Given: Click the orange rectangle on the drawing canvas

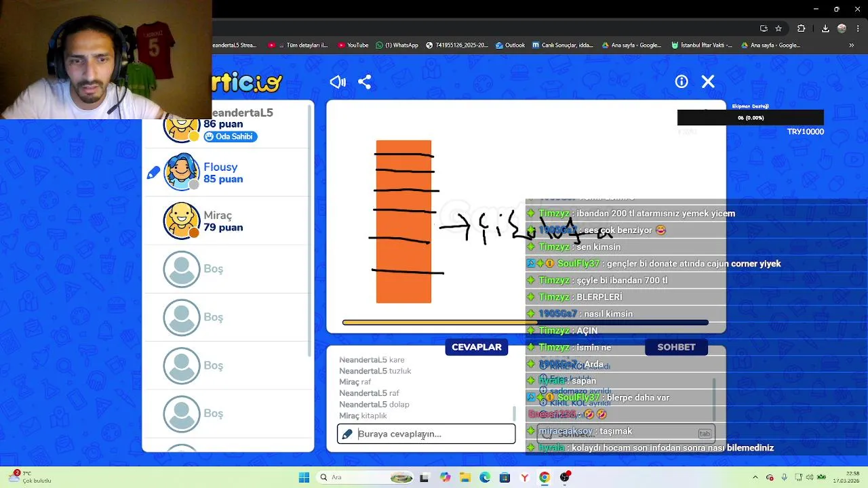Looking at the screenshot, I should pos(403,222).
